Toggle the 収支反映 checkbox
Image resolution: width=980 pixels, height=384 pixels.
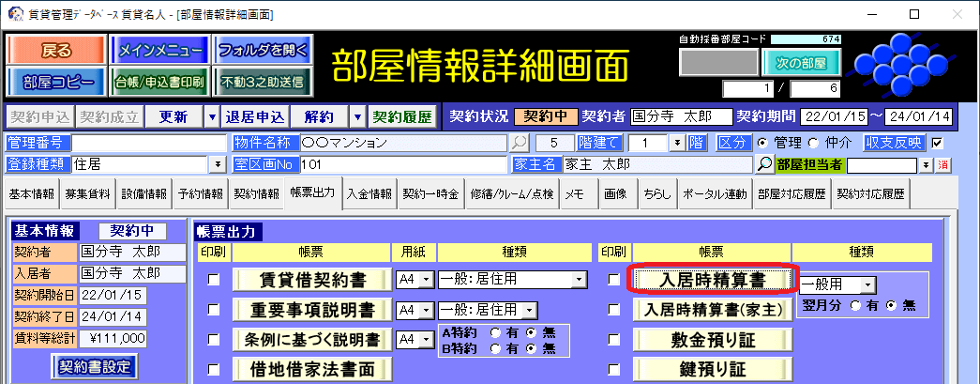937,144
